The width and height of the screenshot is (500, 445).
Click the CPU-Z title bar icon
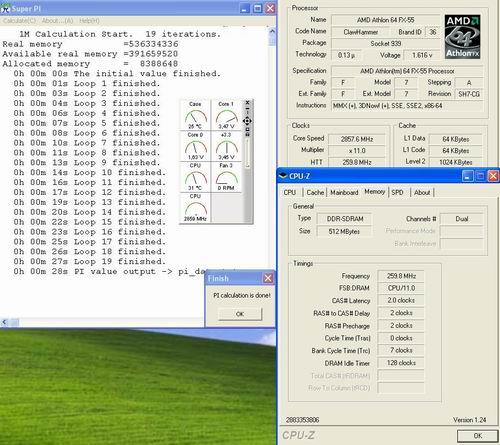click(283, 176)
